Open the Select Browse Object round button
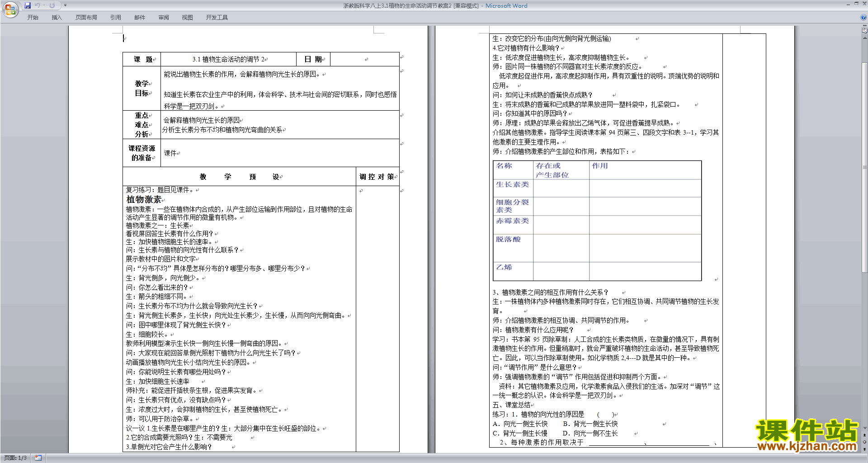This screenshot has height=463, width=868. click(x=865, y=442)
